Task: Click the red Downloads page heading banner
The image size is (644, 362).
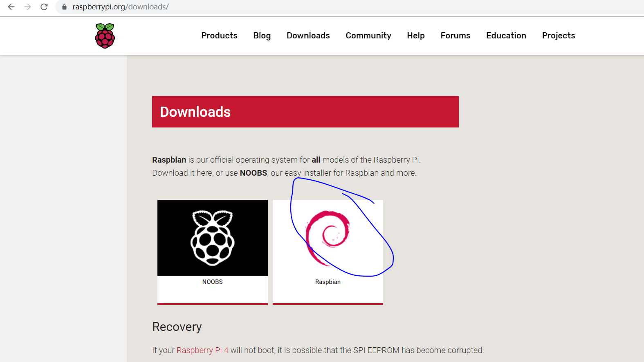Action: click(305, 112)
